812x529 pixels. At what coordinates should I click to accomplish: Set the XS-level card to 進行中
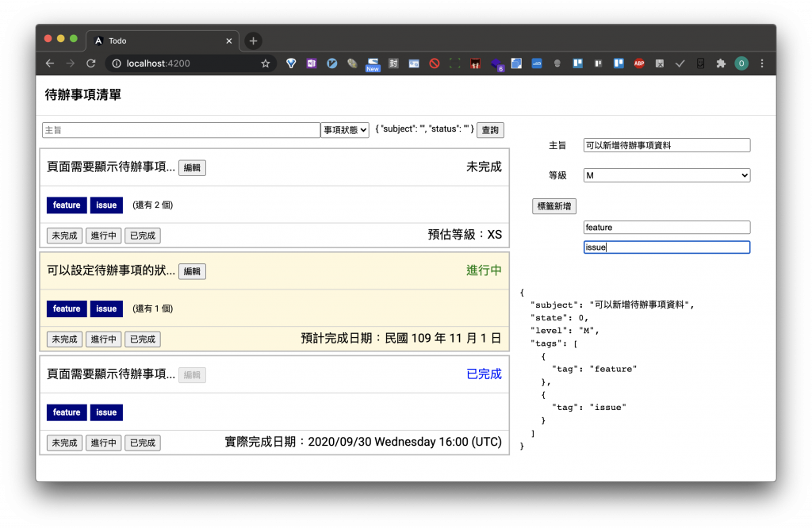[x=104, y=236]
